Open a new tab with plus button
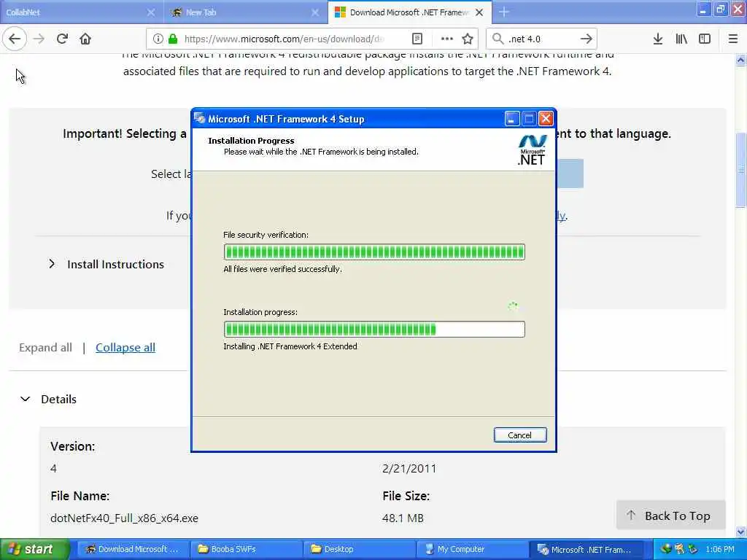 [503, 12]
